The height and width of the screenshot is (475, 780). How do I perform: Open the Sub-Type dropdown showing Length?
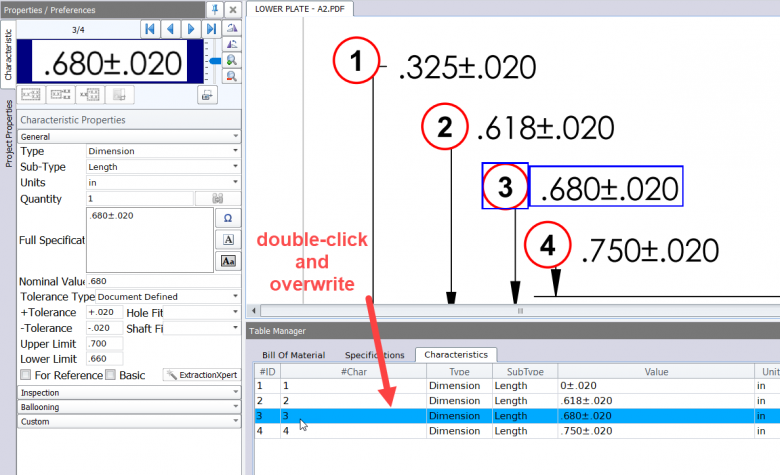coord(163,167)
